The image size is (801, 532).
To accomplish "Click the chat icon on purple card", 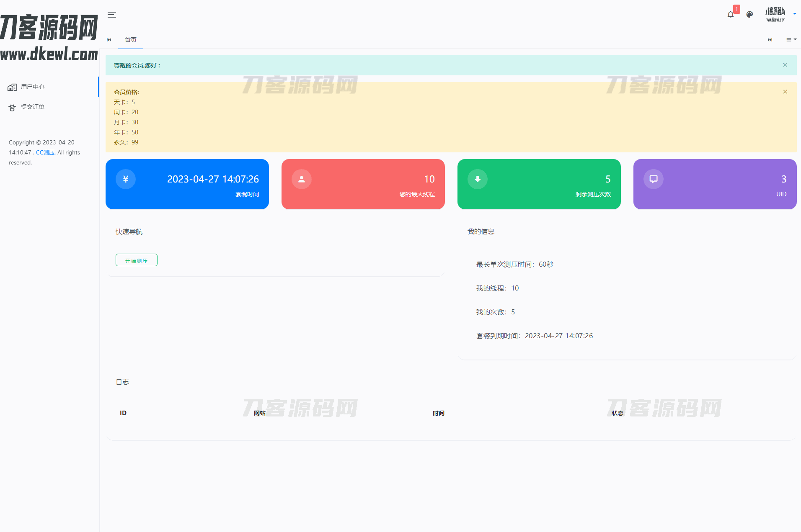I will (x=654, y=179).
